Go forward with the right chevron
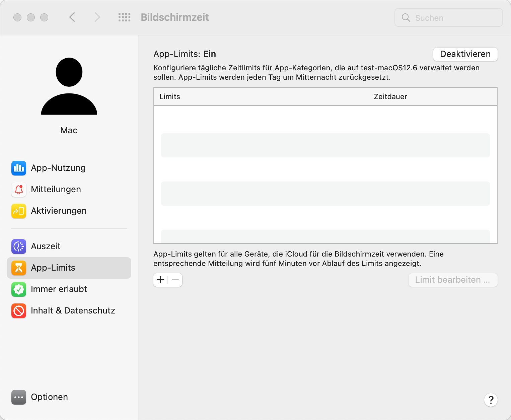Image resolution: width=511 pixels, height=420 pixels. [x=97, y=17]
